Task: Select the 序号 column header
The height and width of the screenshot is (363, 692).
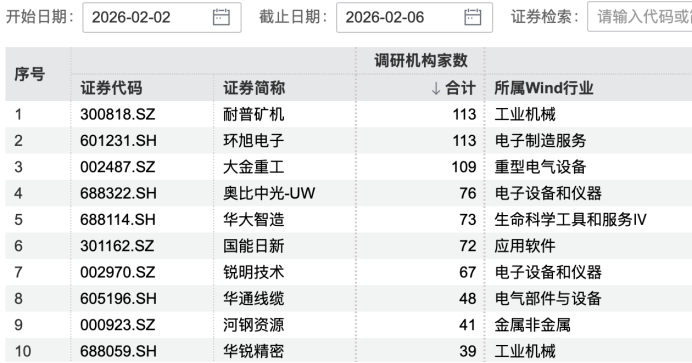Action: (x=30, y=74)
